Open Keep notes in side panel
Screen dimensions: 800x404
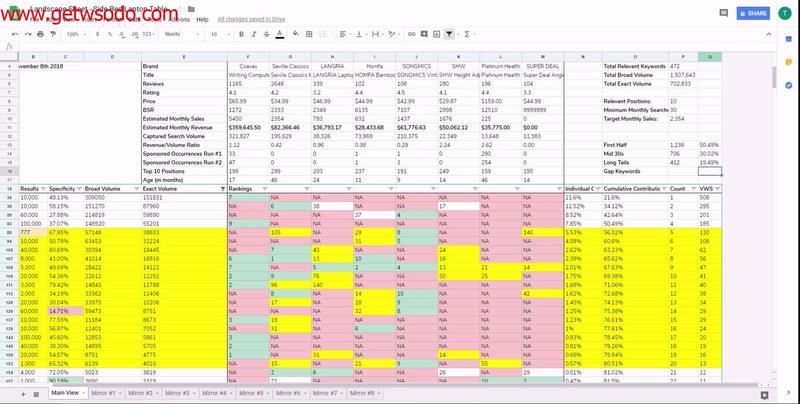tap(789, 62)
